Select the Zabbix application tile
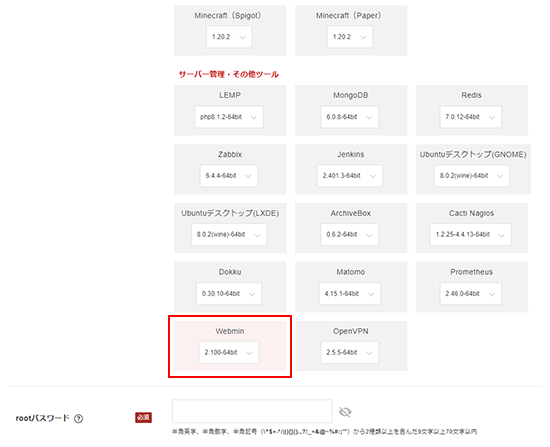Screen dimensions: 550x447 point(230,169)
